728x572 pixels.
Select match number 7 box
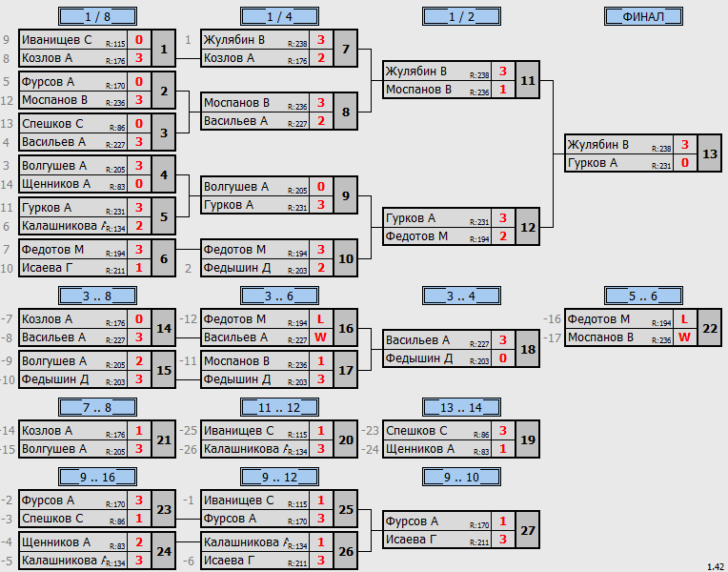(x=346, y=49)
